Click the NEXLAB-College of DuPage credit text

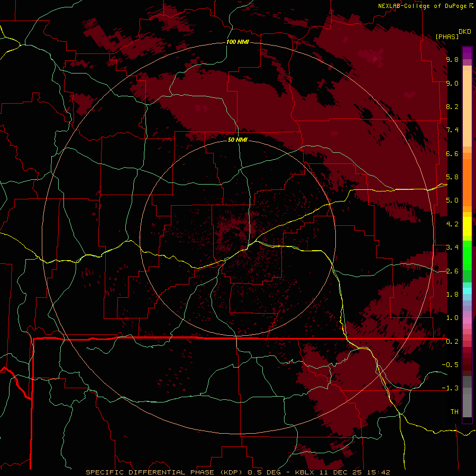pos(422,6)
